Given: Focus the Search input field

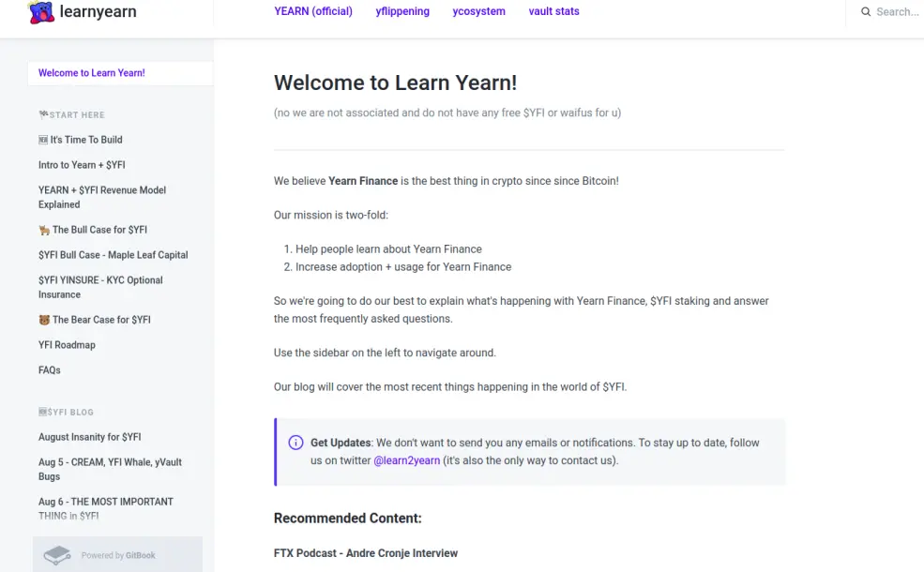Looking at the screenshot, I should click(897, 12).
